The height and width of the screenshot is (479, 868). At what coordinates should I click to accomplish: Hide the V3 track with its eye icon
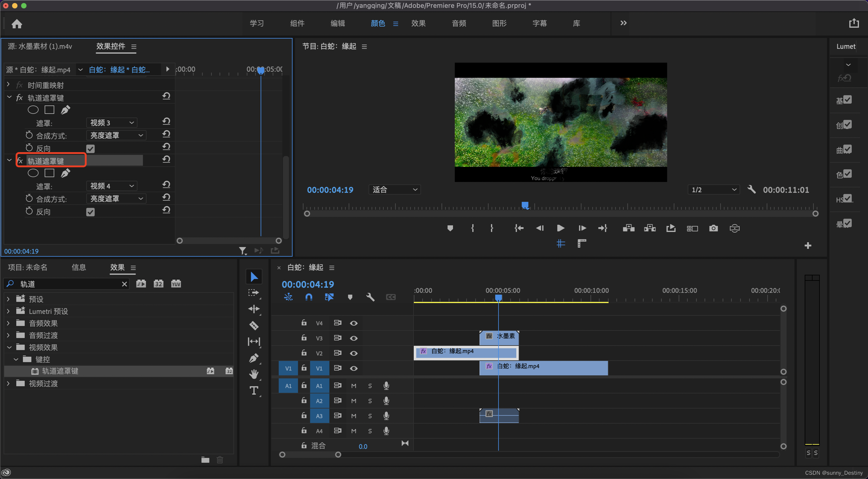click(x=354, y=338)
